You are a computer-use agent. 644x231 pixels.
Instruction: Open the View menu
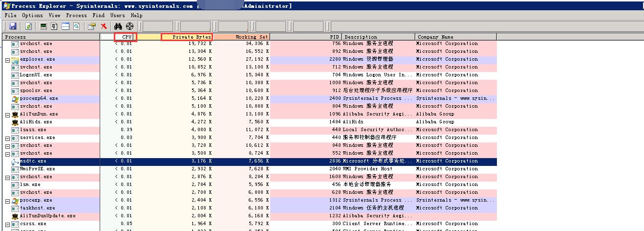[x=55, y=15]
